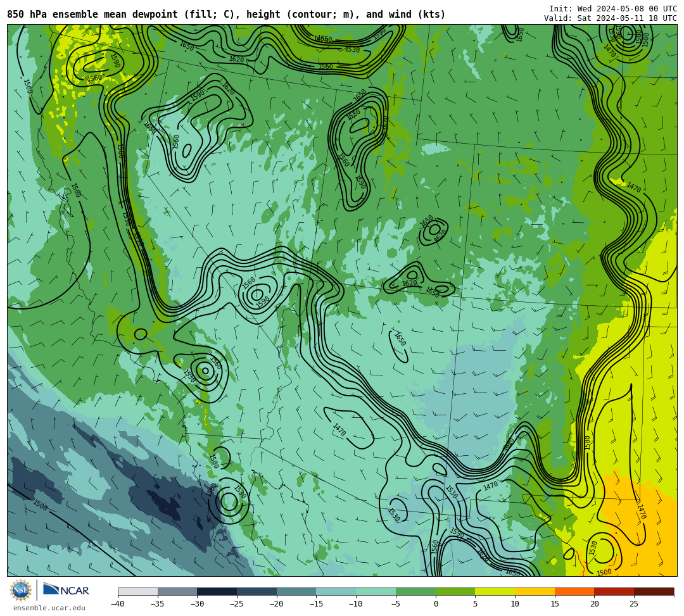Pick the olive green 0 to 5 swatch
This screenshot has width=684, height=616.
tap(455, 591)
